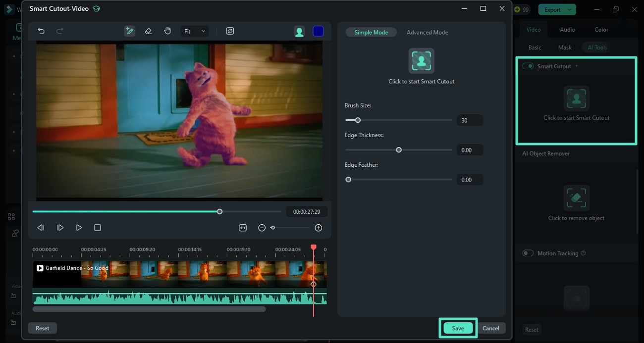Select the Basic sub-tab
Viewport: 644px width, 343px height.
pyautogui.click(x=535, y=48)
